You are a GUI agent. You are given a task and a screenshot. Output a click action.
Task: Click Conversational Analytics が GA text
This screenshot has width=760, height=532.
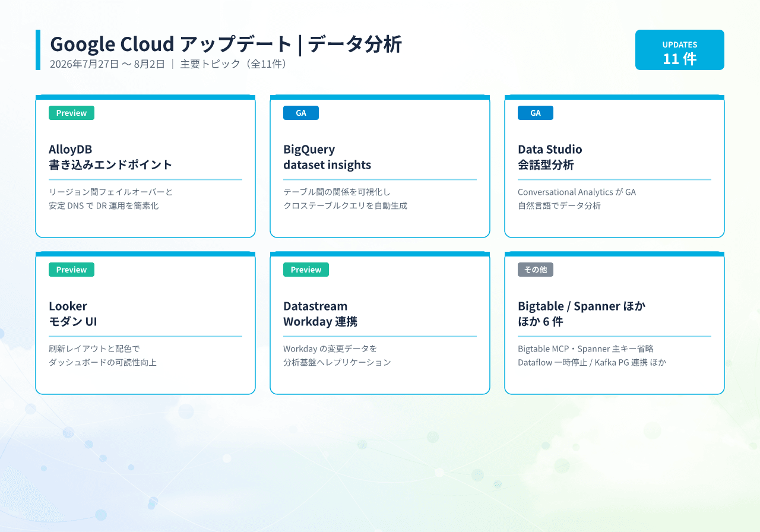(577, 192)
